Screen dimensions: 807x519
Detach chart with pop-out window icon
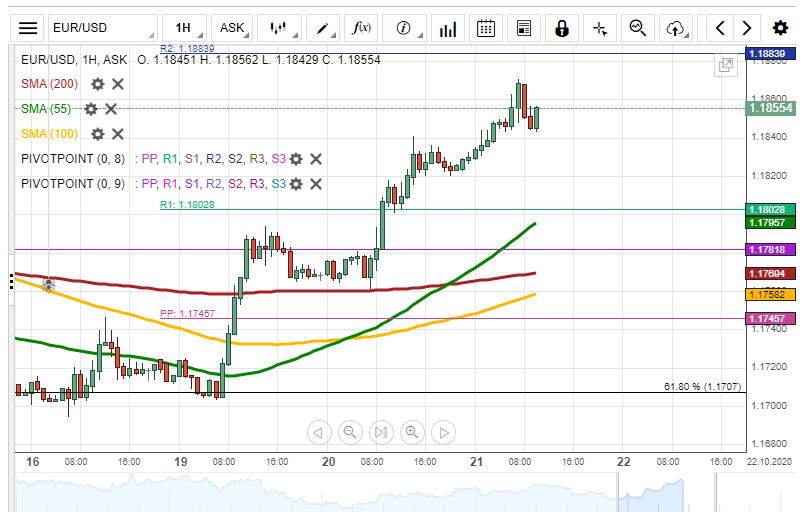pyautogui.click(x=726, y=65)
